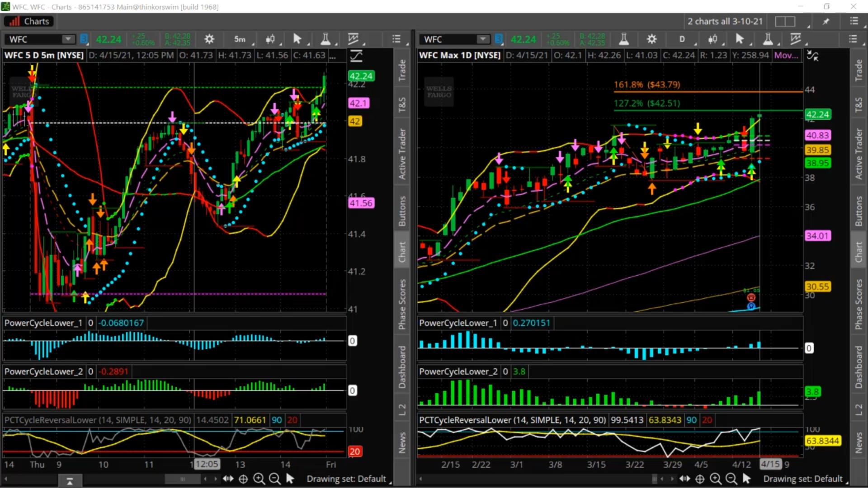868x488 pixels.
Task: Open Phase Scores tab on left sidebar
Action: tap(402, 304)
